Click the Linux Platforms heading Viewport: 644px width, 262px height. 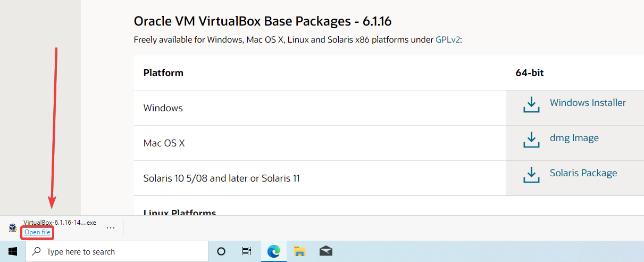180,212
